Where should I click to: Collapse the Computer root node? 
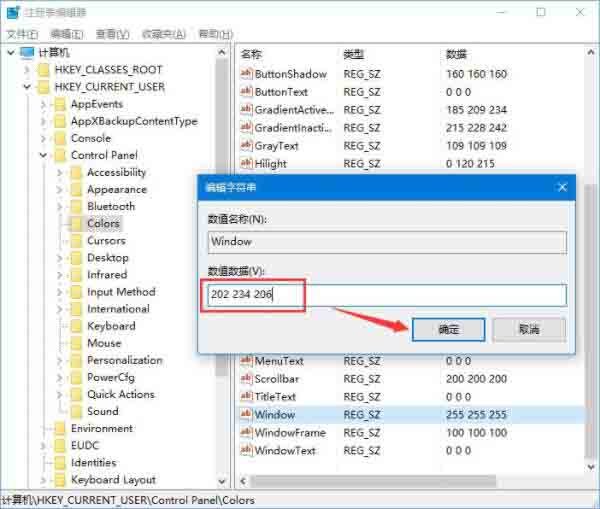click(x=11, y=52)
